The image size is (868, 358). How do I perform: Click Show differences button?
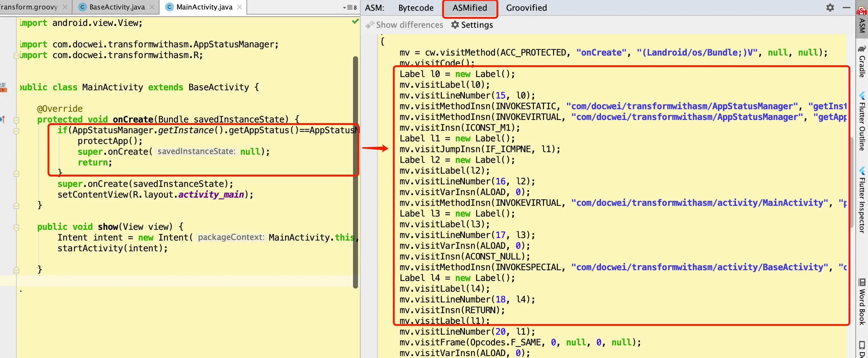[x=404, y=25]
